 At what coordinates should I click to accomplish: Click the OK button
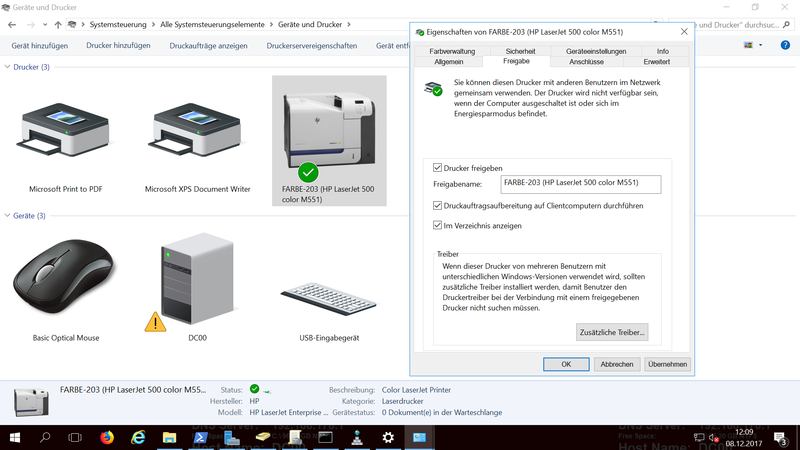click(566, 364)
